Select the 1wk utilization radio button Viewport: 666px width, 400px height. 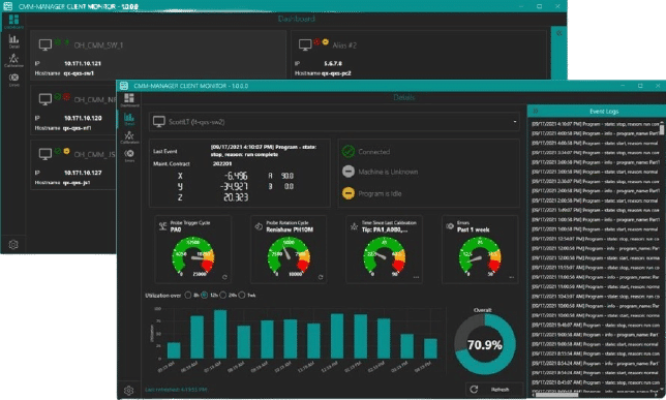(242, 295)
